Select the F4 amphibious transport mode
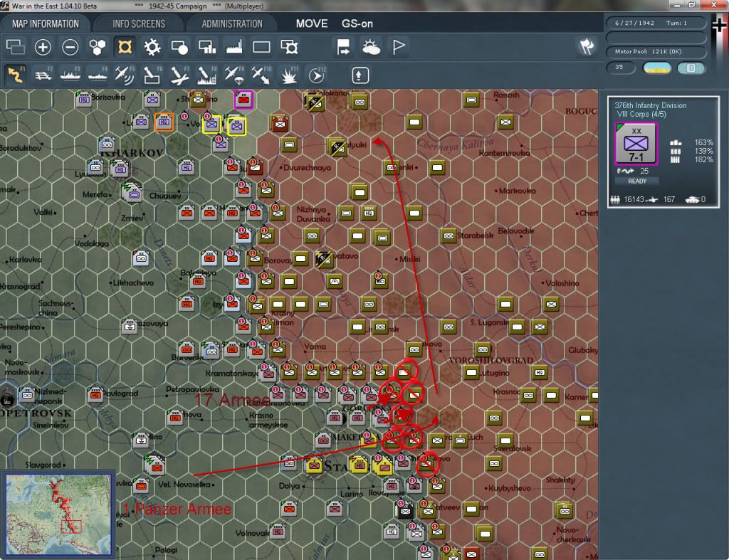The height and width of the screenshot is (560, 729). click(x=98, y=75)
